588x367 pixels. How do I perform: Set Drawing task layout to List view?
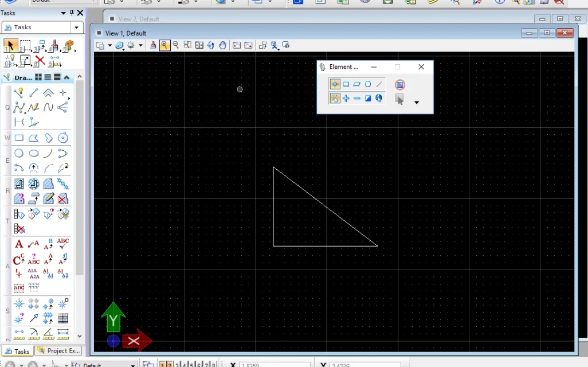(48, 77)
